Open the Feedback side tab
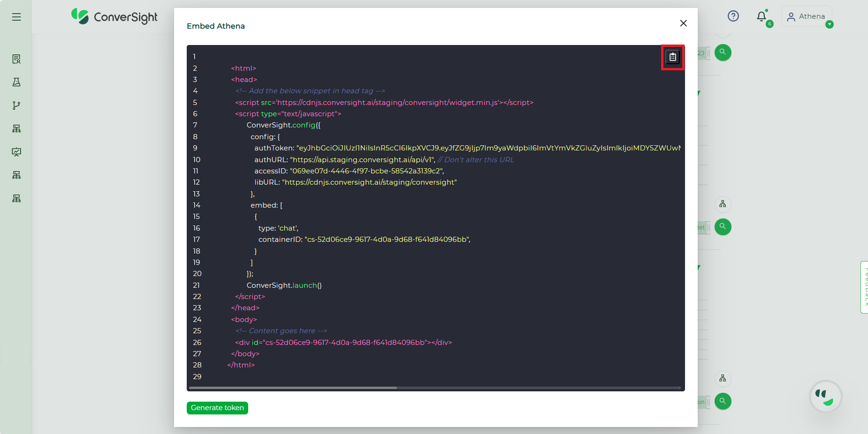This screenshot has width=868, height=434. pyautogui.click(x=865, y=287)
